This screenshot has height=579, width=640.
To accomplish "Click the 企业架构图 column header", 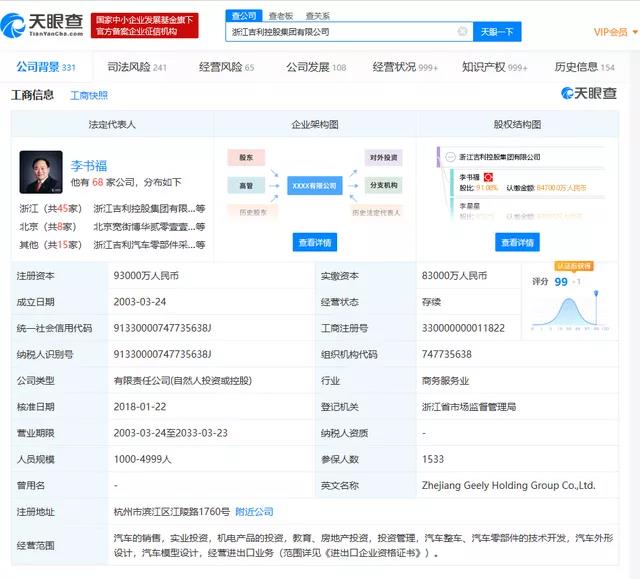I will point(315,124).
